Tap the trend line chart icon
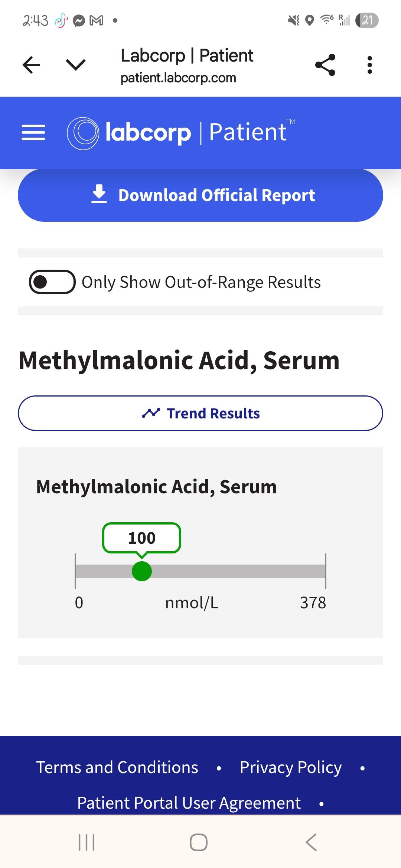 point(151,413)
